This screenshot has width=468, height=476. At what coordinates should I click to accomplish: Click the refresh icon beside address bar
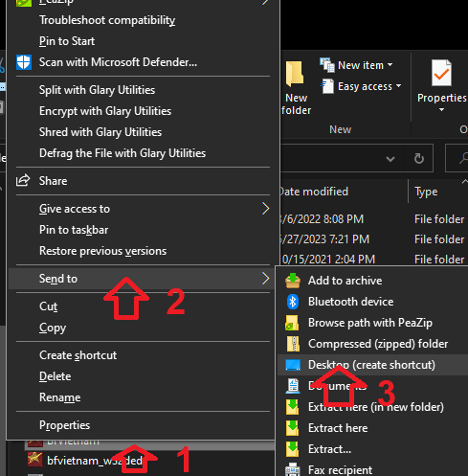418,158
